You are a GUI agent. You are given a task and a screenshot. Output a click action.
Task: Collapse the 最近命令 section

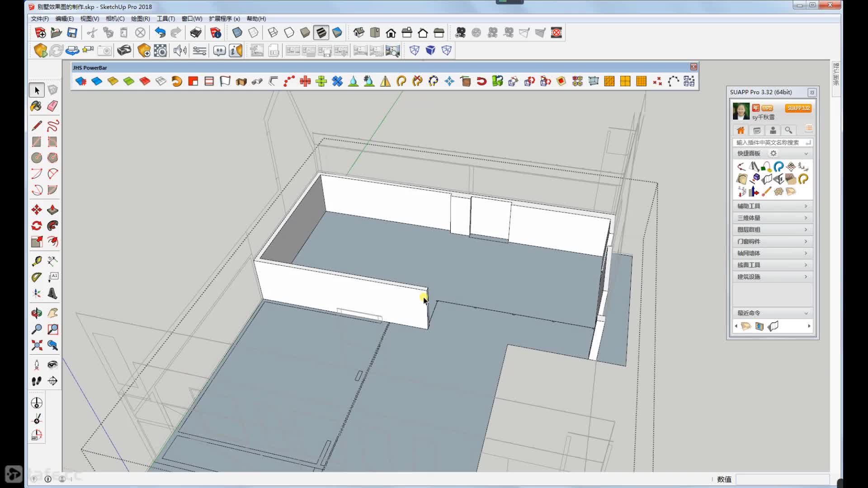click(806, 313)
